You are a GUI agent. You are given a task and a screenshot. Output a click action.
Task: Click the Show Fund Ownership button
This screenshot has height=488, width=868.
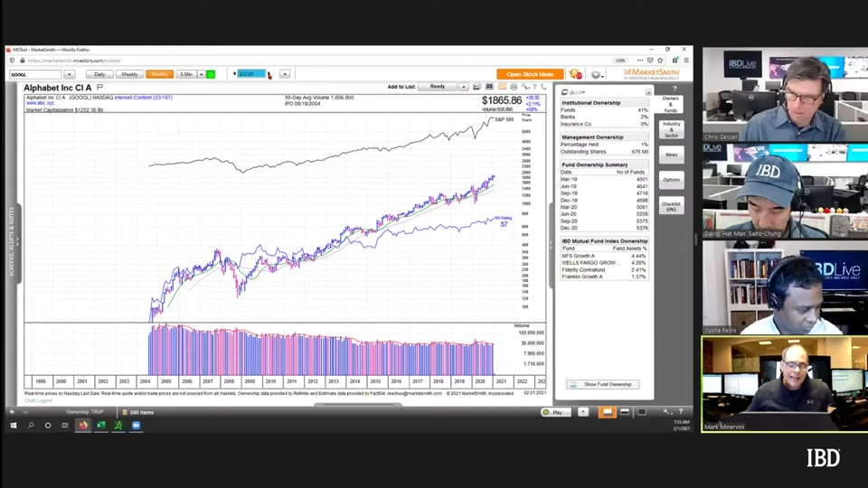(603, 385)
